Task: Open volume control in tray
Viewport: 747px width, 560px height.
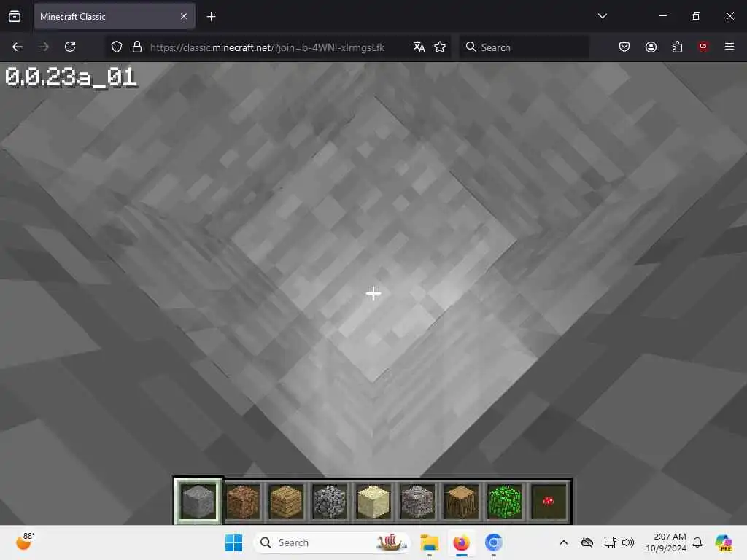Action: (628, 542)
